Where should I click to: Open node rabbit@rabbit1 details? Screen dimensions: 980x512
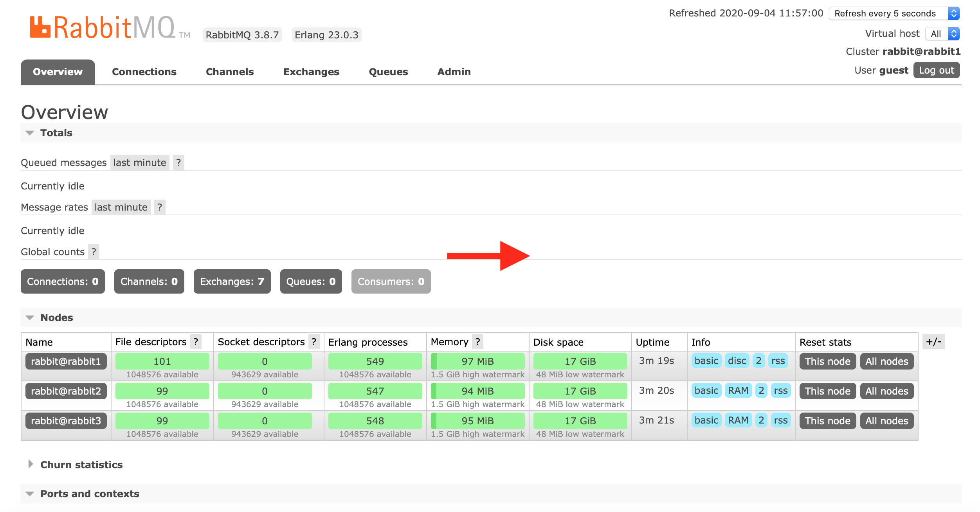pyautogui.click(x=66, y=361)
